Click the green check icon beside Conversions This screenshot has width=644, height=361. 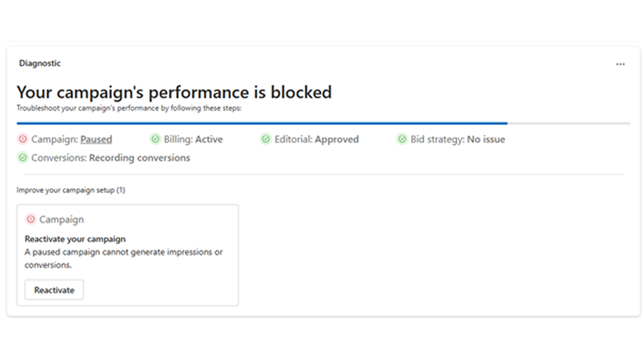tap(23, 157)
